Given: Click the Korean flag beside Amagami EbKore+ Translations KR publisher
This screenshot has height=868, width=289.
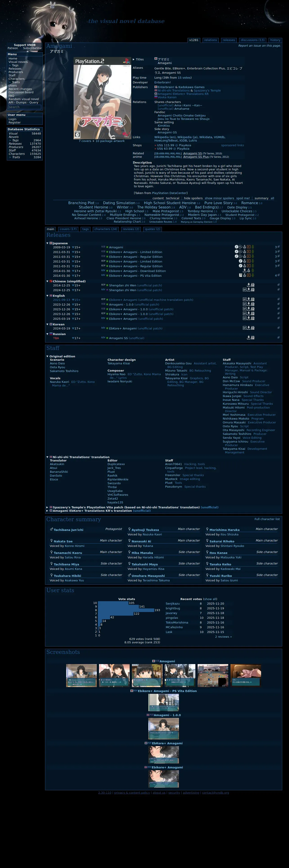Looking at the screenshot, I should pos(156,94).
